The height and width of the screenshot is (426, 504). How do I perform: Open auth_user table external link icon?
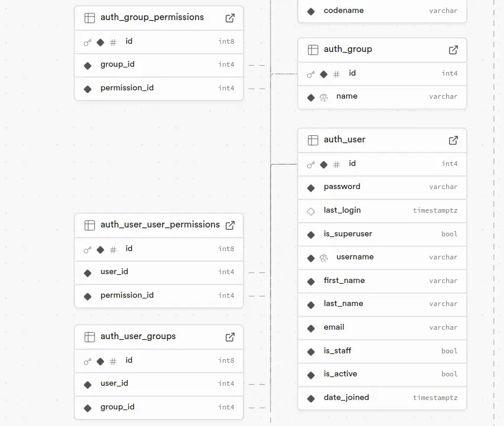(x=453, y=140)
